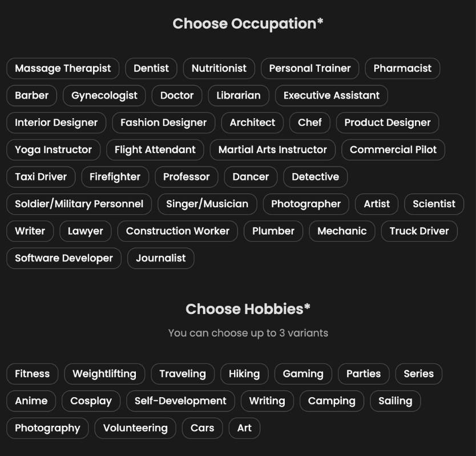Pick Software Developer occupation
The image size is (476, 456).
pos(63,258)
